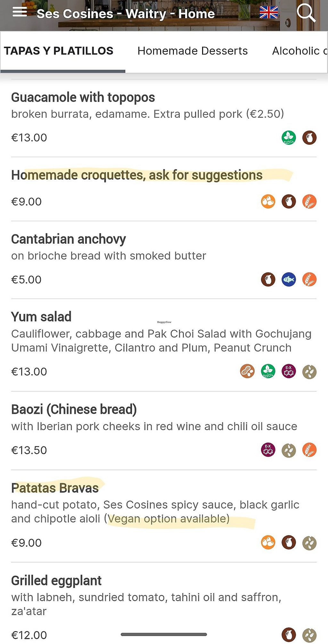
Task: Tap fish allergen icon on Cantabrian anchovy
Action: (289, 280)
